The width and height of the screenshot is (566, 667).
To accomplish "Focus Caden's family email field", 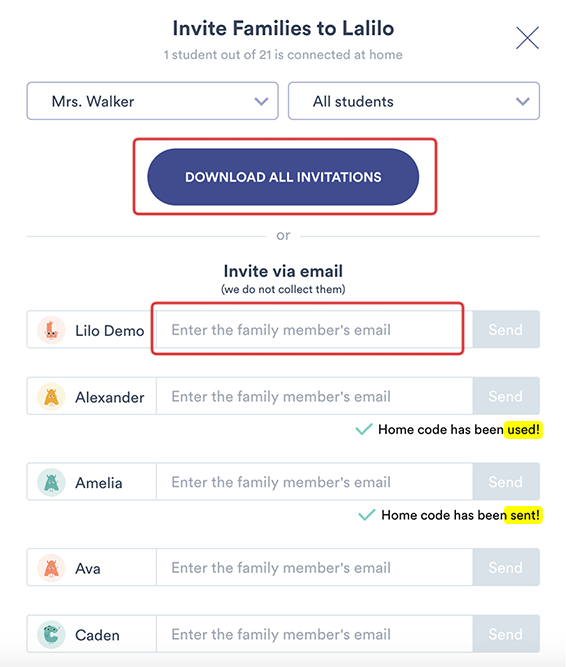I will 314,634.
